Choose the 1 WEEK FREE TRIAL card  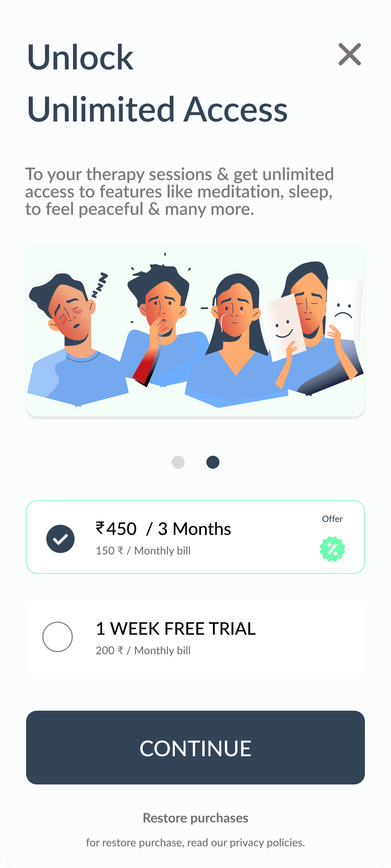[x=195, y=637]
